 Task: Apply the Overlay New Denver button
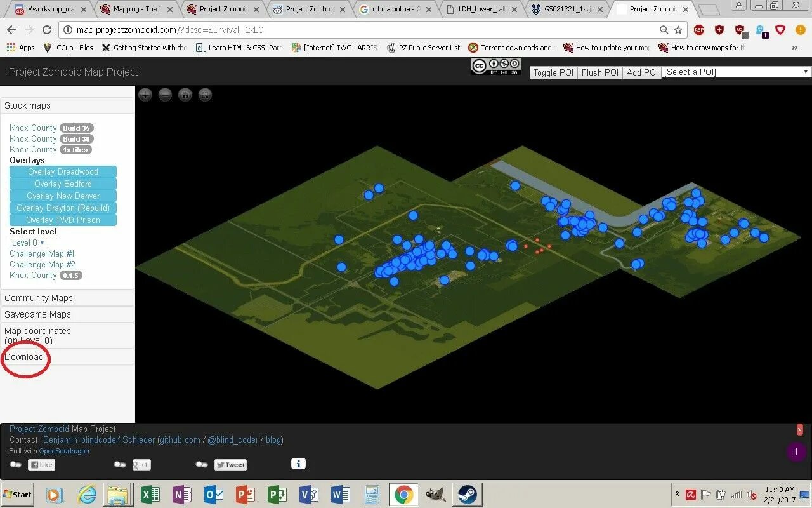tap(63, 196)
